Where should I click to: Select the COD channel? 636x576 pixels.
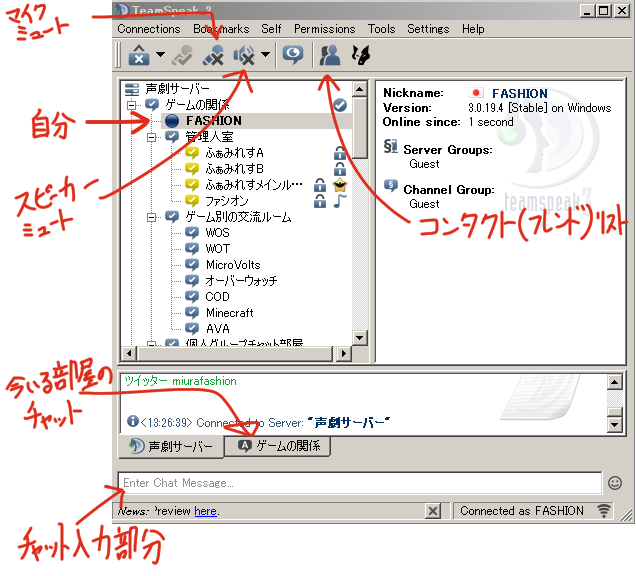click(217, 297)
